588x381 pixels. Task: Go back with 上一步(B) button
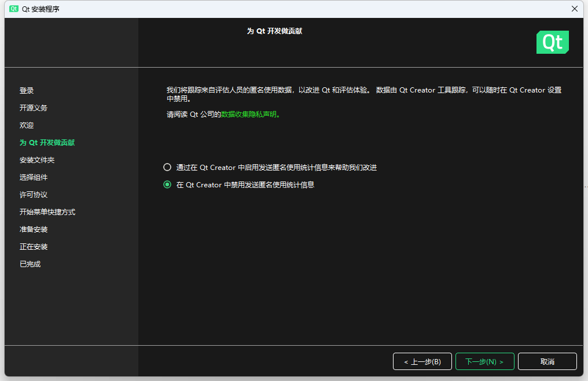click(x=422, y=361)
